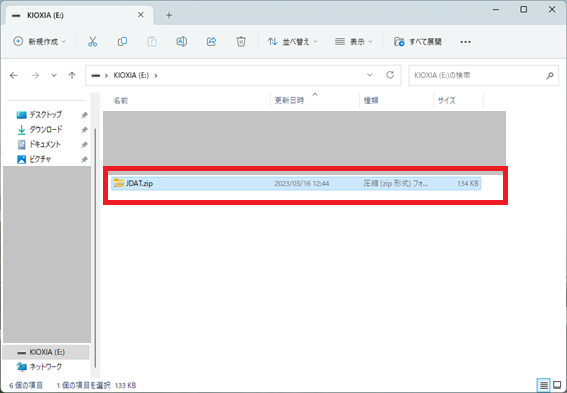This screenshot has width=567, height=393.
Task: Click pin icon next to ドキュメント
Action: coord(84,145)
